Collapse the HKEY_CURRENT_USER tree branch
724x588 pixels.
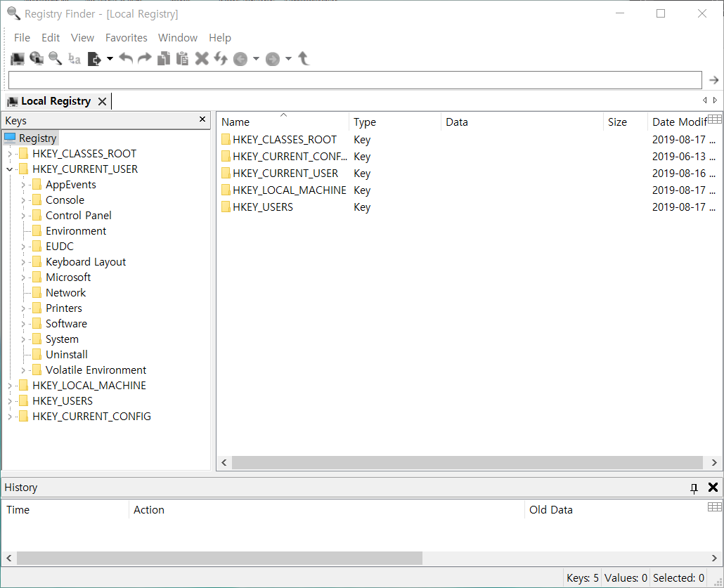coord(10,169)
